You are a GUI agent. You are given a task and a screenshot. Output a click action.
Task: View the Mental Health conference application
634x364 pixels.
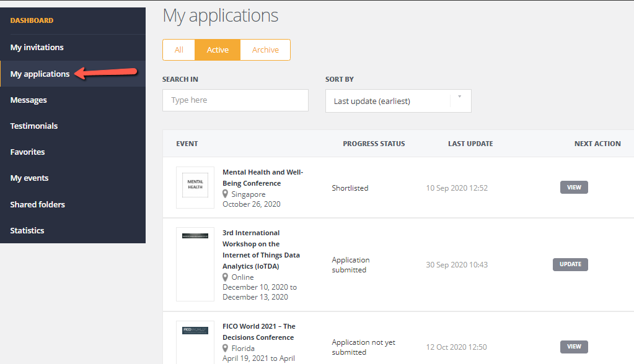(574, 188)
